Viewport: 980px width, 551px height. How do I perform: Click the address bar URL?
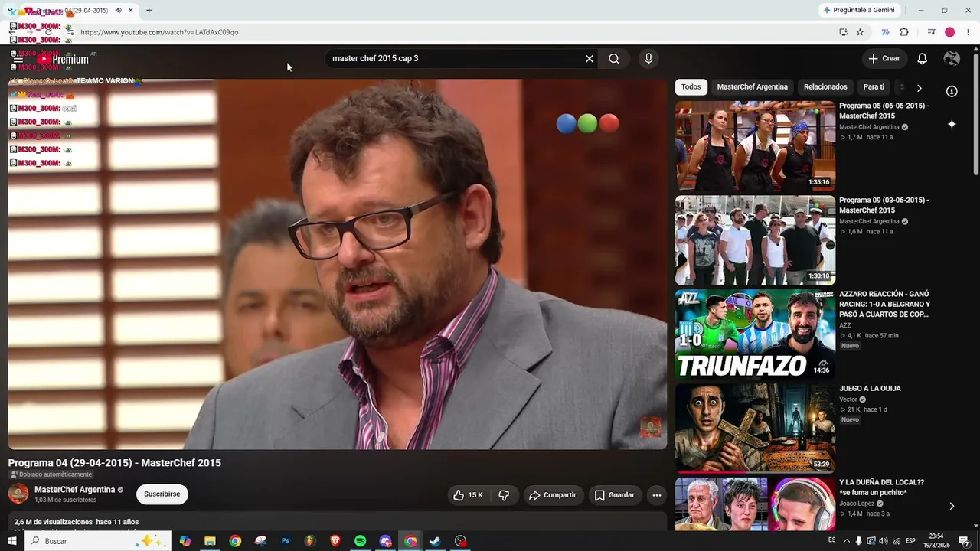(159, 32)
